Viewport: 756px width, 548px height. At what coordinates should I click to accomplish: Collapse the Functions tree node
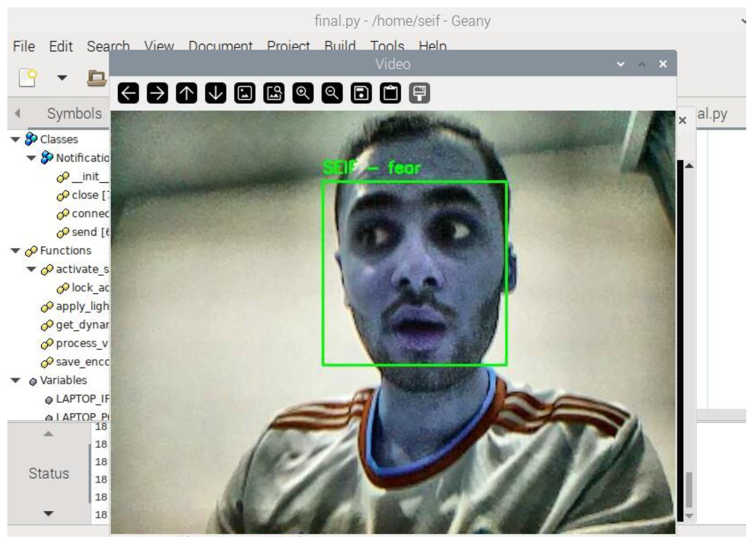15,251
